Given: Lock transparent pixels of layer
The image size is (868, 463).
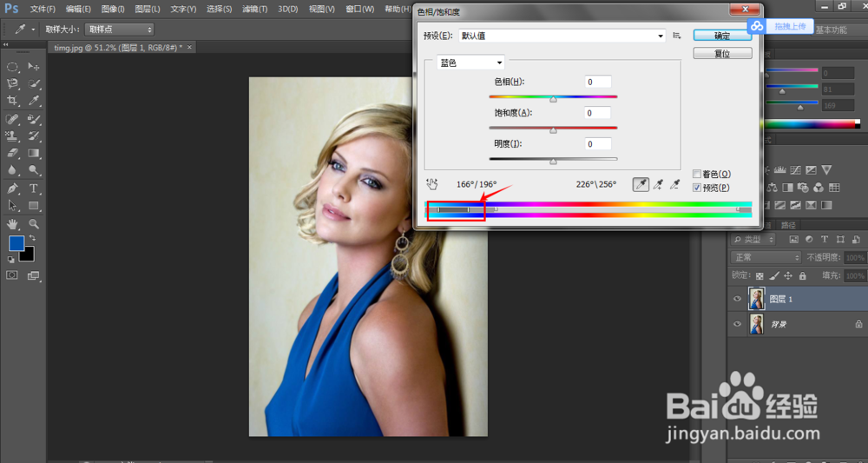Looking at the screenshot, I should pos(759,275).
